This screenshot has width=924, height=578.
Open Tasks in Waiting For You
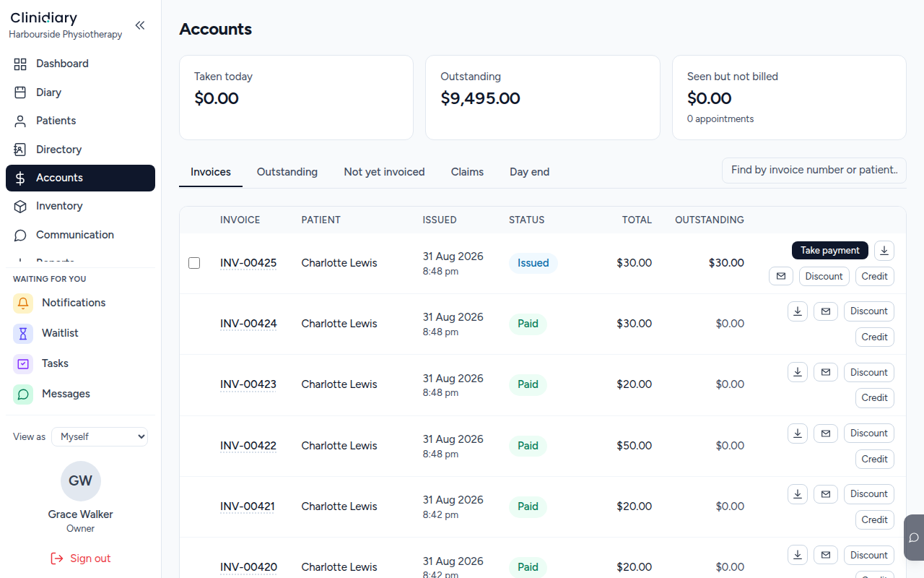point(80,363)
